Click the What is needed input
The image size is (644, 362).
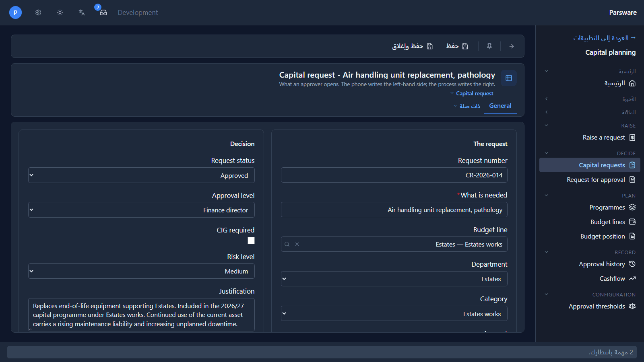pos(394,210)
